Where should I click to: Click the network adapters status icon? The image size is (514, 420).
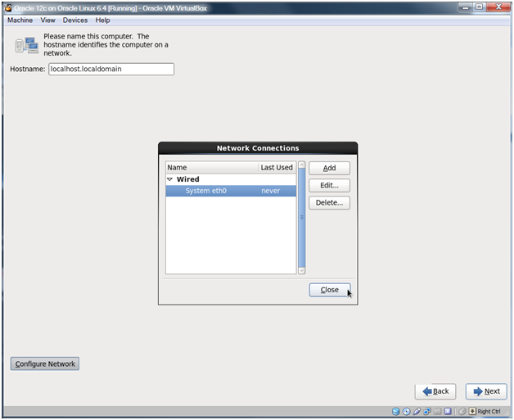tap(427, 412)
